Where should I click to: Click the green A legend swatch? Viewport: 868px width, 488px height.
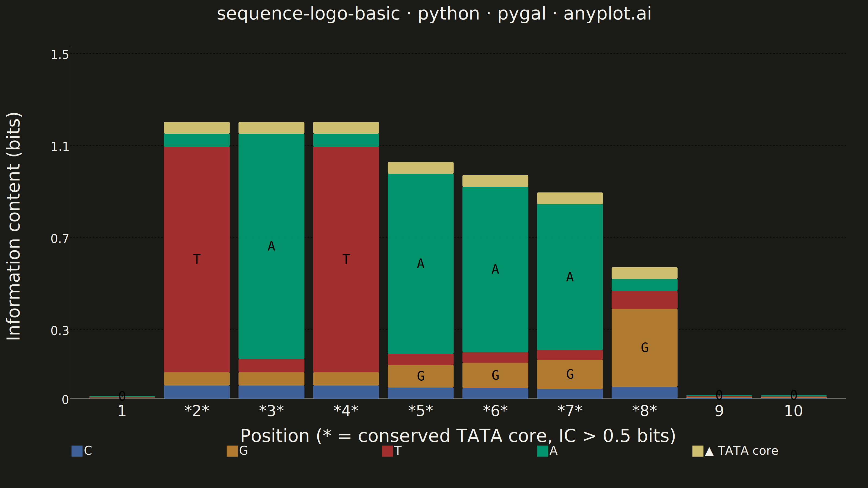[542, 451]
